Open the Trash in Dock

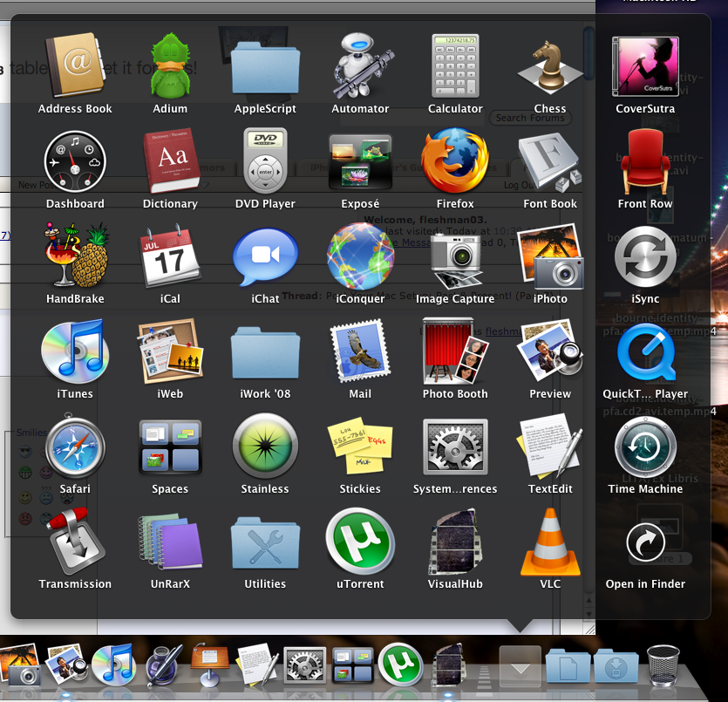click(663, 665)
